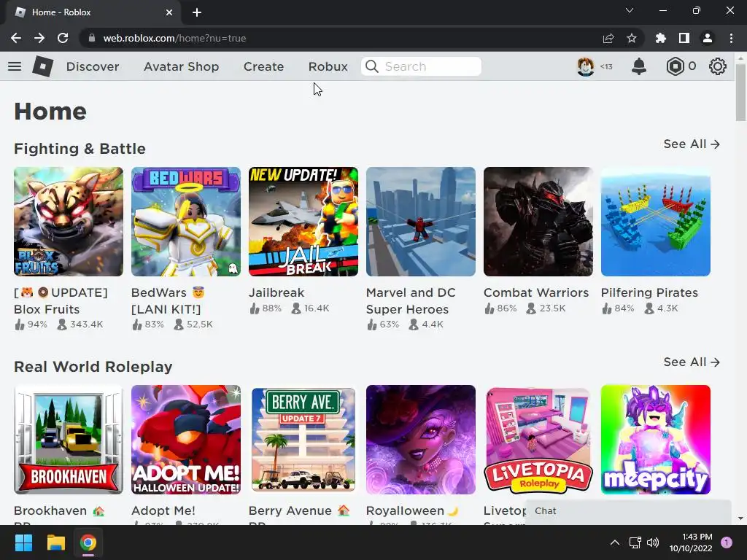Open File Explorer from taskbar
Image resolution: width=747 pixels, height=560 pixels.
tap(55, 542)
